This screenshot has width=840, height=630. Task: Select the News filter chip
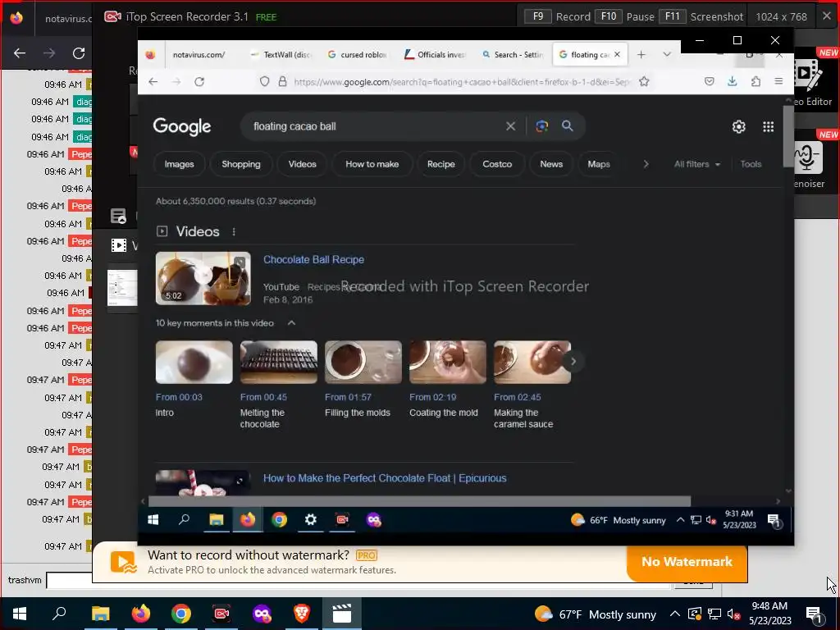[x=551, y=164]
